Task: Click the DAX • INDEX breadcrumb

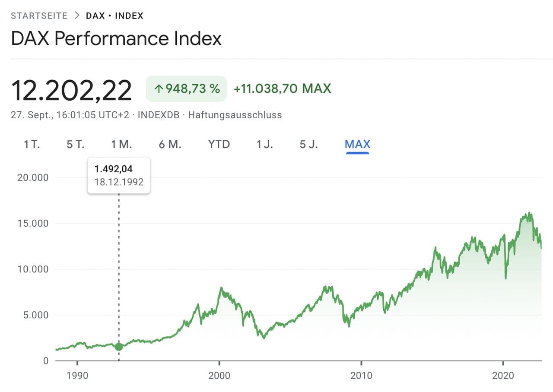Action: point(114,16)
